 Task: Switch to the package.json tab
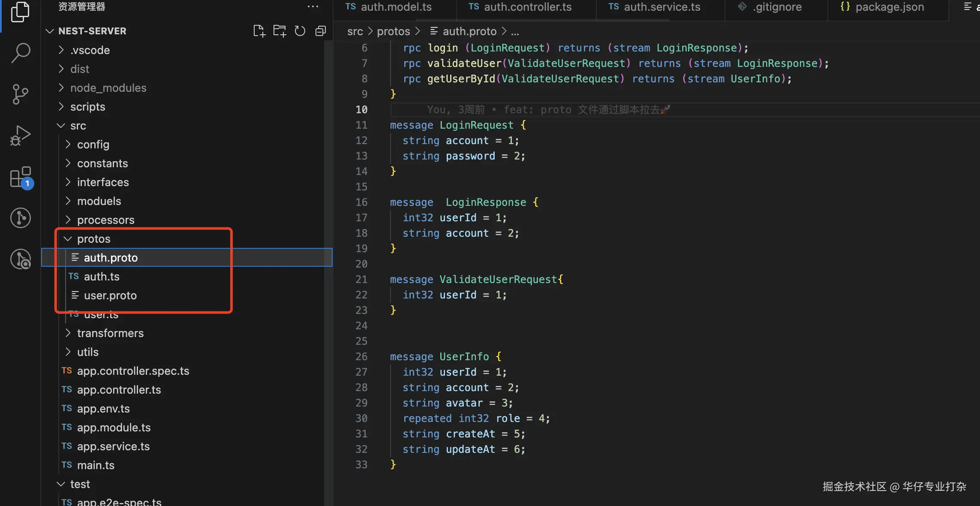[x=889, y=7]
